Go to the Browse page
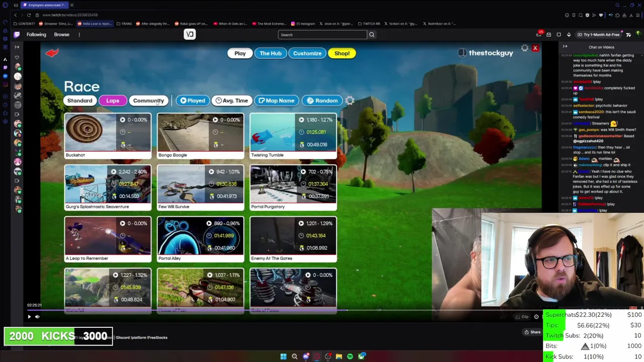Image resolution: width=644 pixels, height=362 pixels. coord(61,35)
